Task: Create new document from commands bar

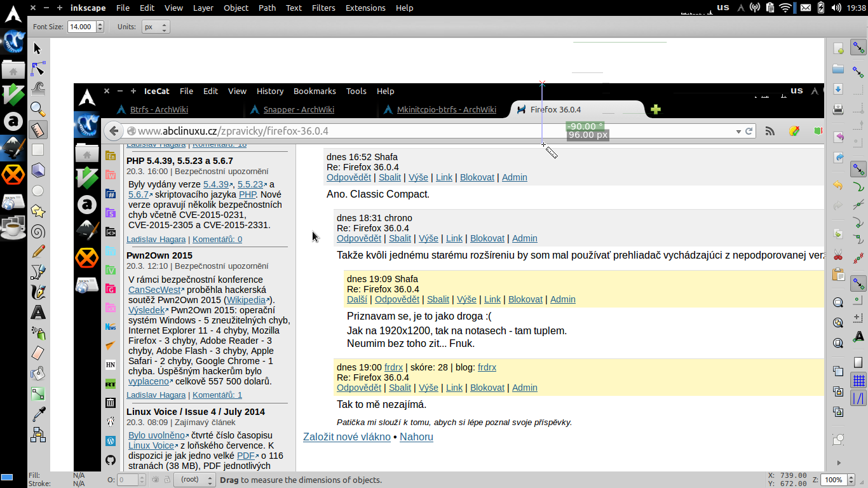Action: tap(838, 48)
